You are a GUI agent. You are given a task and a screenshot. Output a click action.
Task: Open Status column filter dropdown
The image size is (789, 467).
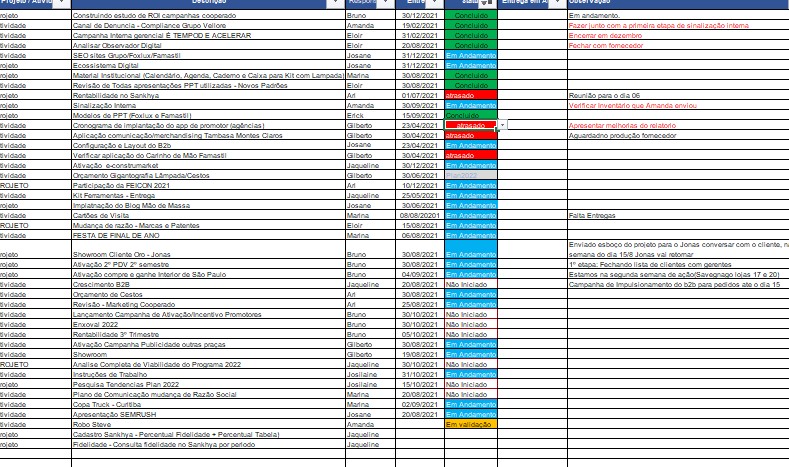[486, 3]
